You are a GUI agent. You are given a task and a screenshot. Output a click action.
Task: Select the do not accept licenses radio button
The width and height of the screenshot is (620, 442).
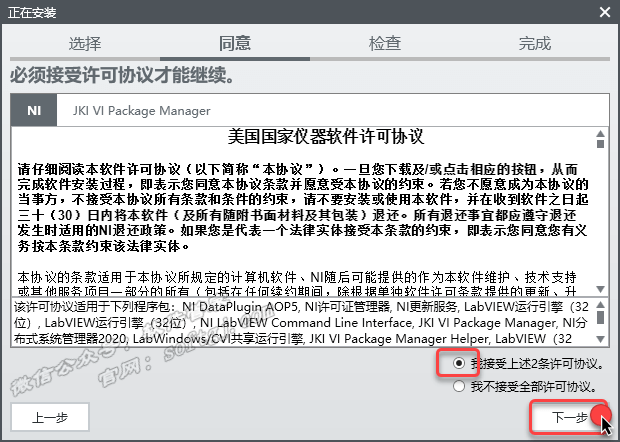point(459,386)
